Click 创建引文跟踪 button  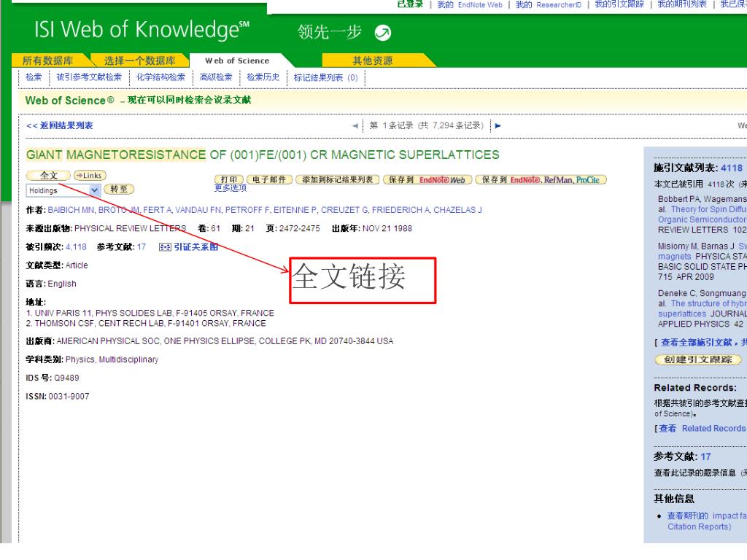coord(698,359)
